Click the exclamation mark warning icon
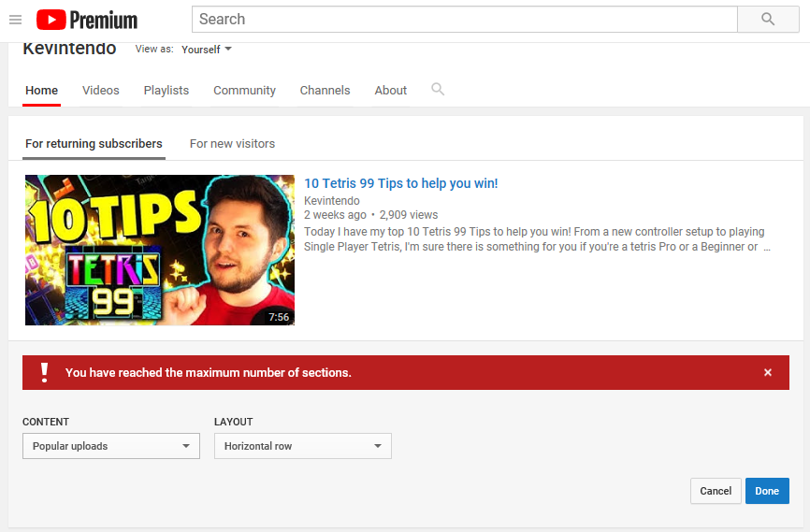The height and width of the screenshot is (532, 810). (x=44, y=372)
